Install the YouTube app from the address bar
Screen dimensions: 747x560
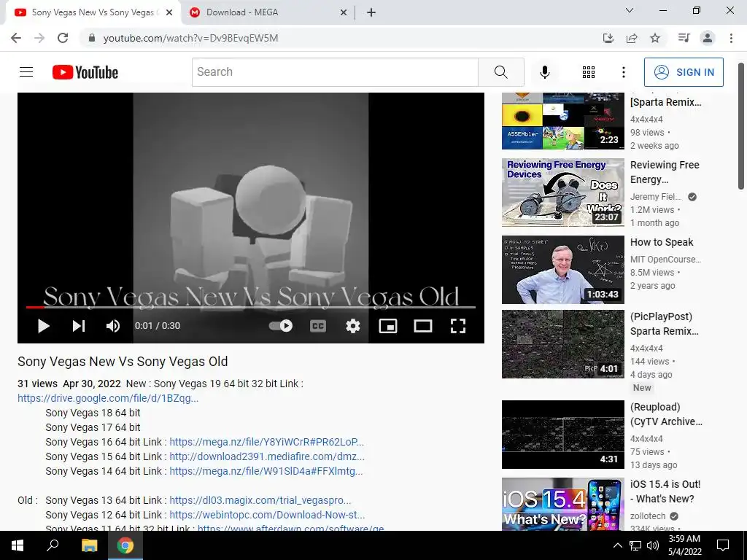point(608,38)
